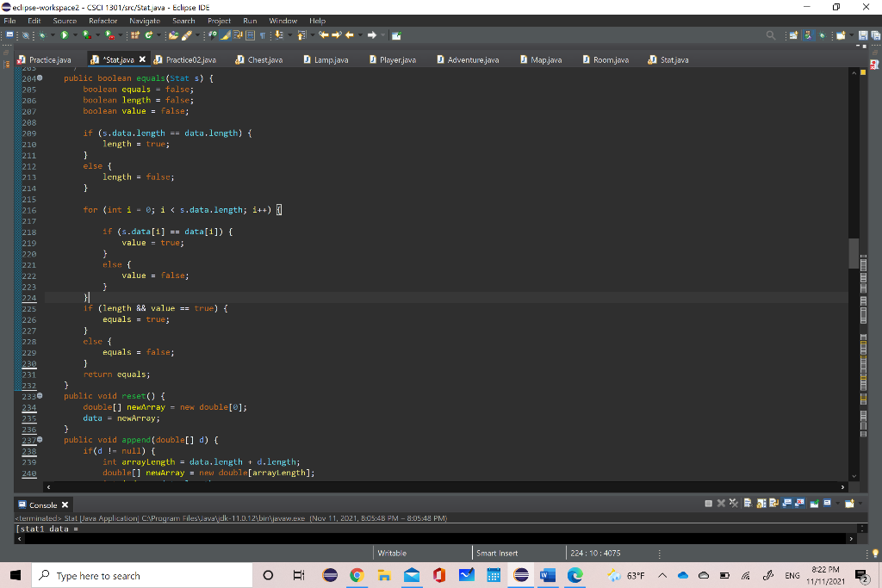
Task: Click the tip light bulb in status bar
Action: pyautogui.click(x=875, y=554)
